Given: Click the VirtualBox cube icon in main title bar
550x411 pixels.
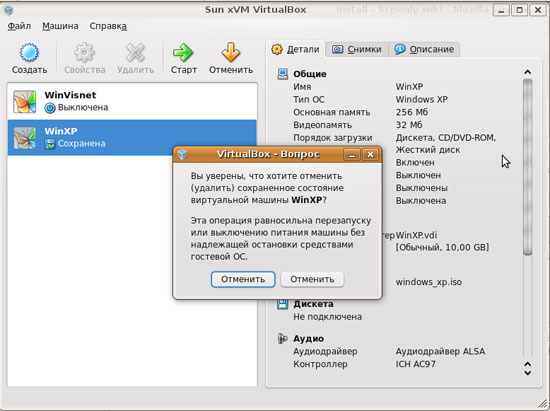Looking at the screenshot, I should [x=8, y=10].
